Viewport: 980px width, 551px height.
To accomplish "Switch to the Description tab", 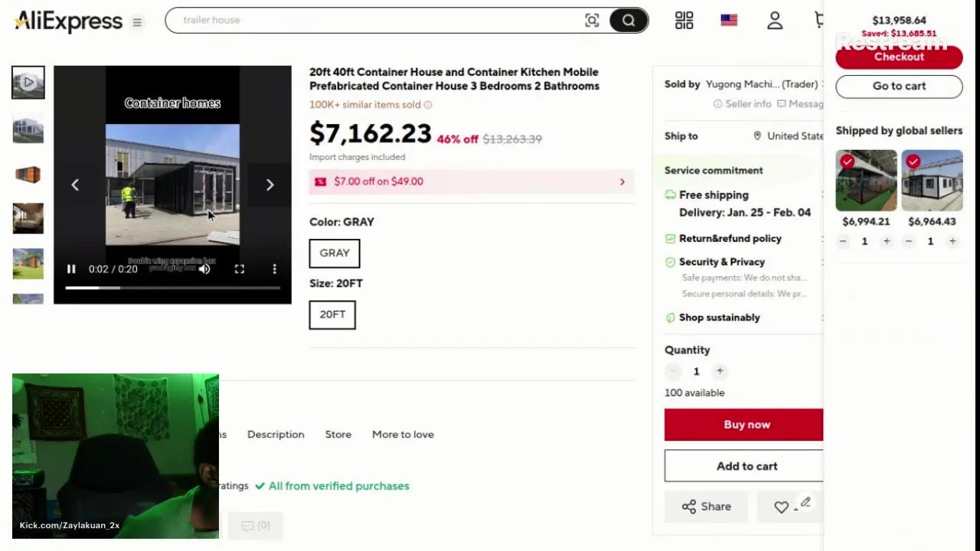I will click(276, 434).
